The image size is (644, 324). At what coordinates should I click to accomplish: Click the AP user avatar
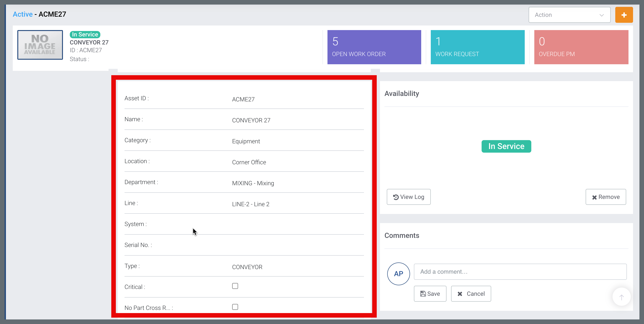[x=398, y=274]
